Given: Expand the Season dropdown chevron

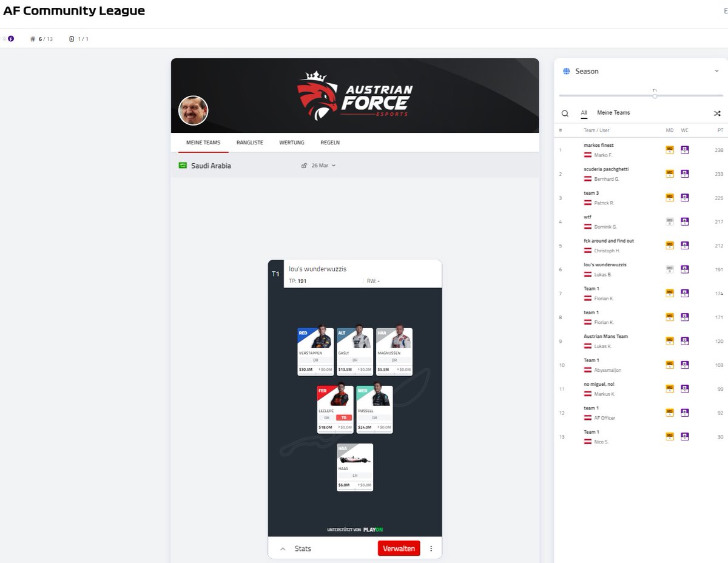Looking at the screenshot, I should [716, 71].
